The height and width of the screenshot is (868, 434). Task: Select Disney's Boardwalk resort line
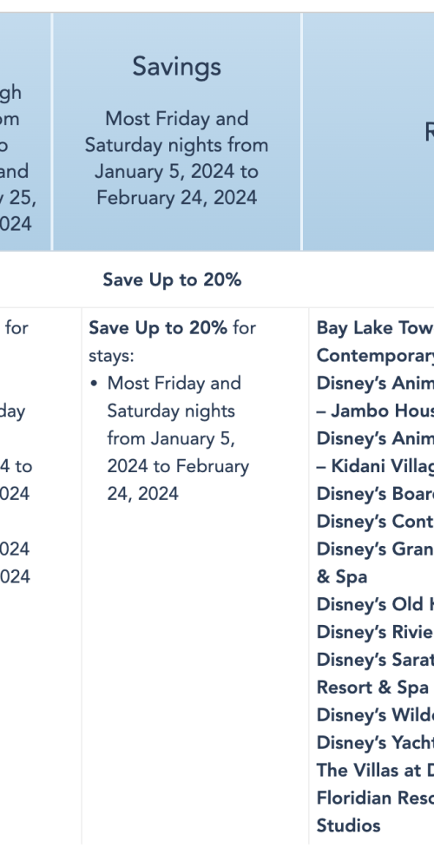[375, 494]
